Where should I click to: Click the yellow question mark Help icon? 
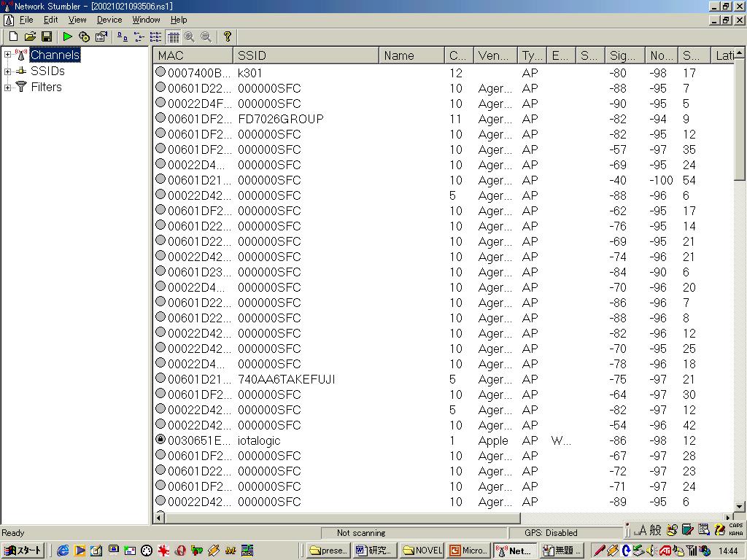point(228,36)
